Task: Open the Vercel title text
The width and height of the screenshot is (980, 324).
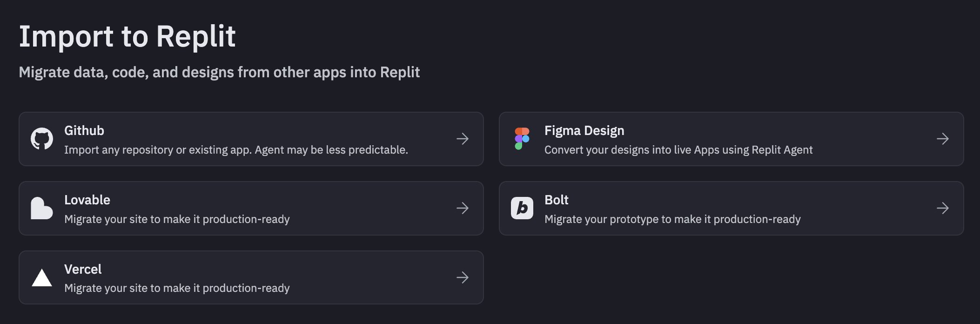Action: 83,269
